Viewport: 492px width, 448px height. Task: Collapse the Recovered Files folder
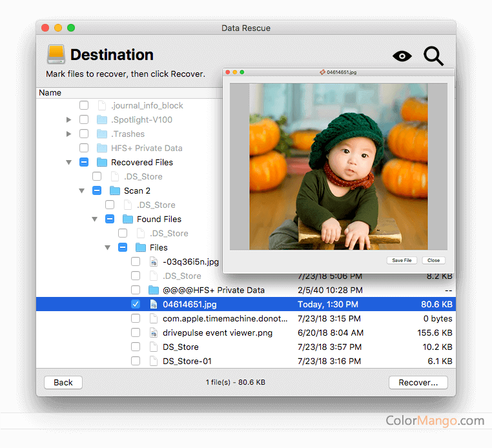pyautogui.click(x=69, y=163)
